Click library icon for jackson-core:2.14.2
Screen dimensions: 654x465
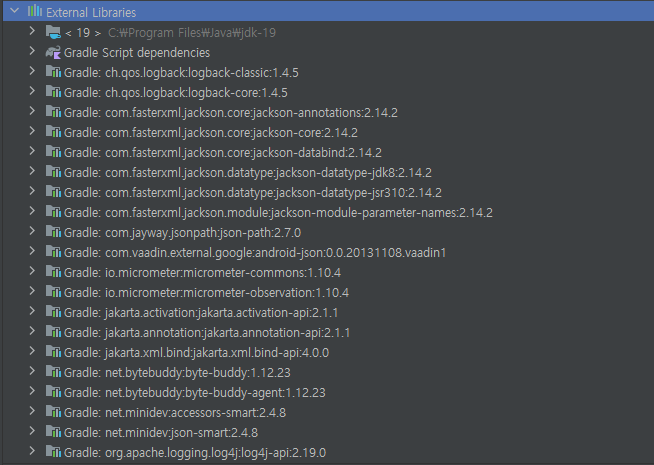(x=53, y=132)
